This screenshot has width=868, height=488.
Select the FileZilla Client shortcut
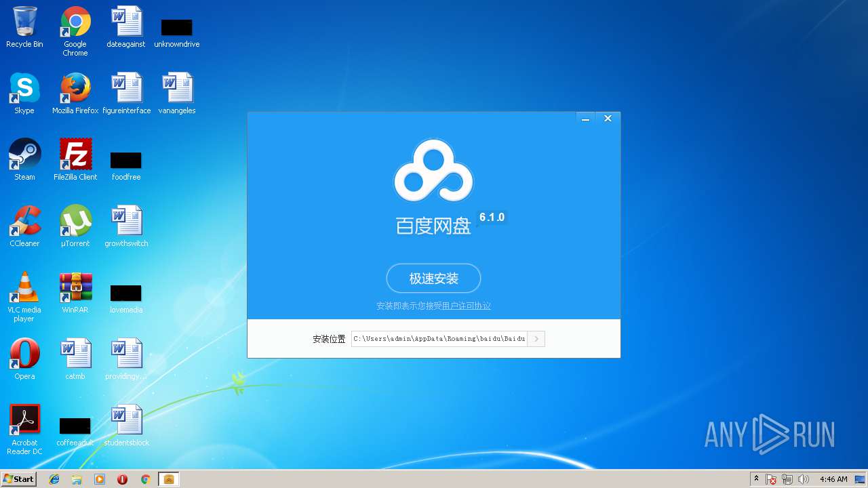[x=75, y=160]
